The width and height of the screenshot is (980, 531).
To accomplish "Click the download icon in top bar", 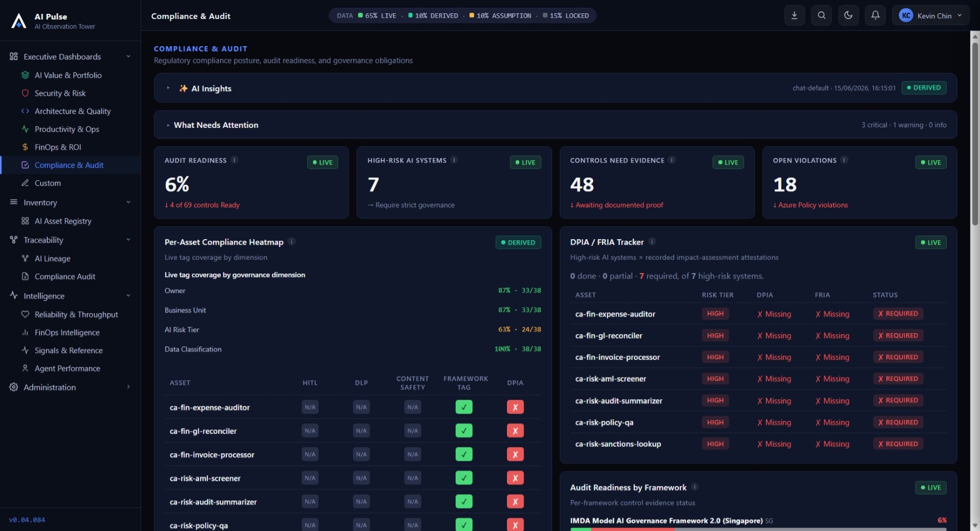I will (x=794, y=16).
